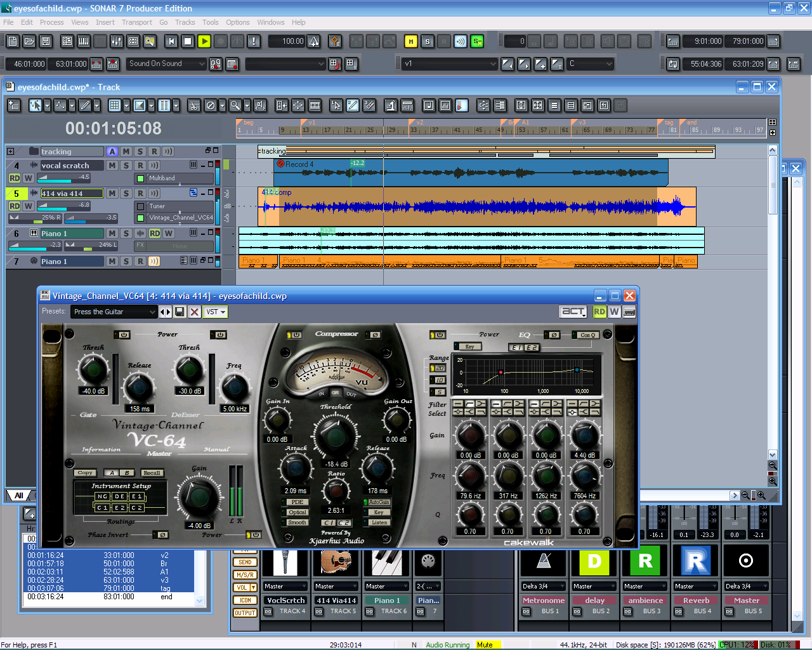Rewind transport to the beginning
This screenshot has width=812, height=650.
(x=171, y=41)
